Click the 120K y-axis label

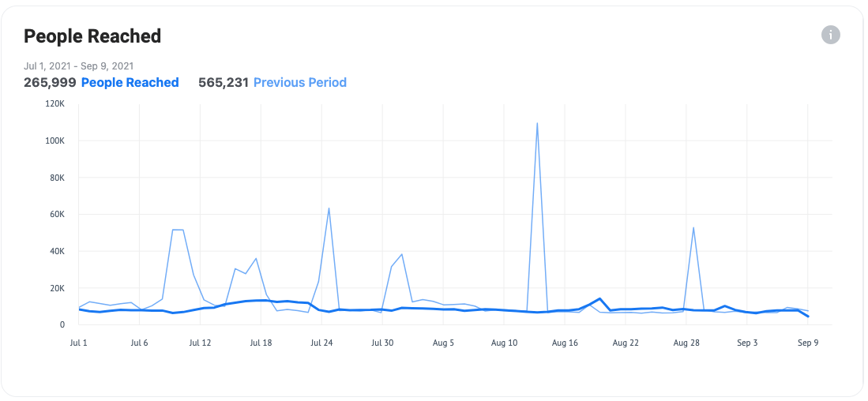(x=56, y=104)
